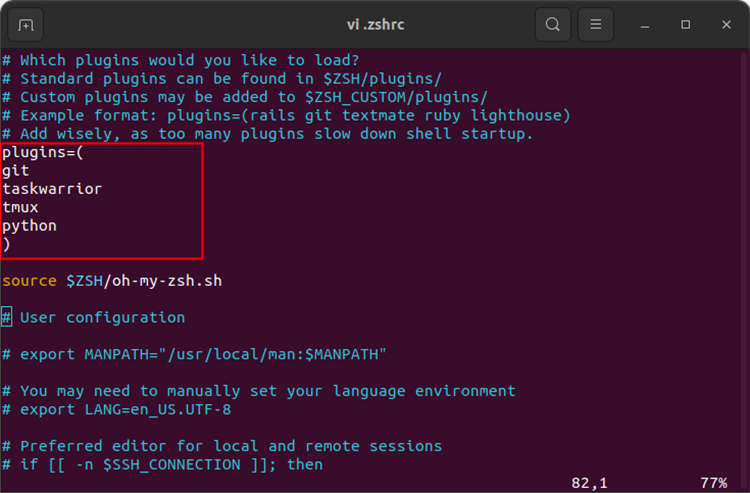Click the '# User configuration' comment
750x493 pixels.
pyautogui.click(x=102, y=318)
